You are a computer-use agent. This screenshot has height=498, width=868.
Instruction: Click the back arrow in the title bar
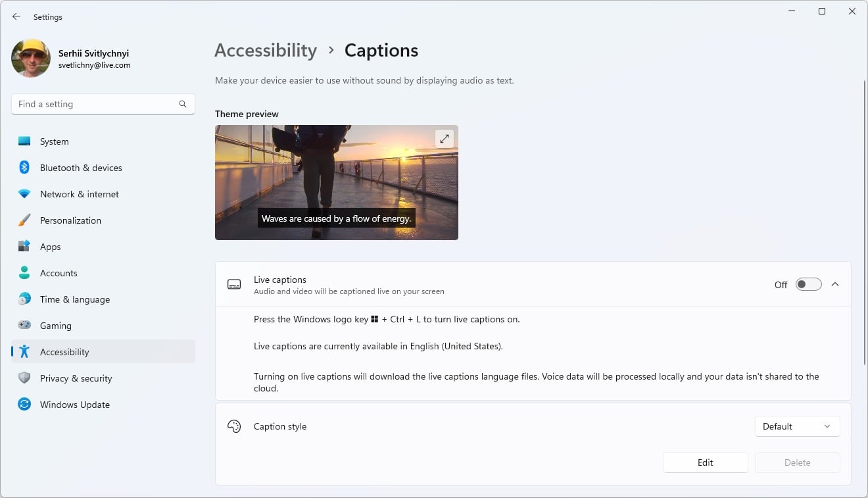pos(16,16)
